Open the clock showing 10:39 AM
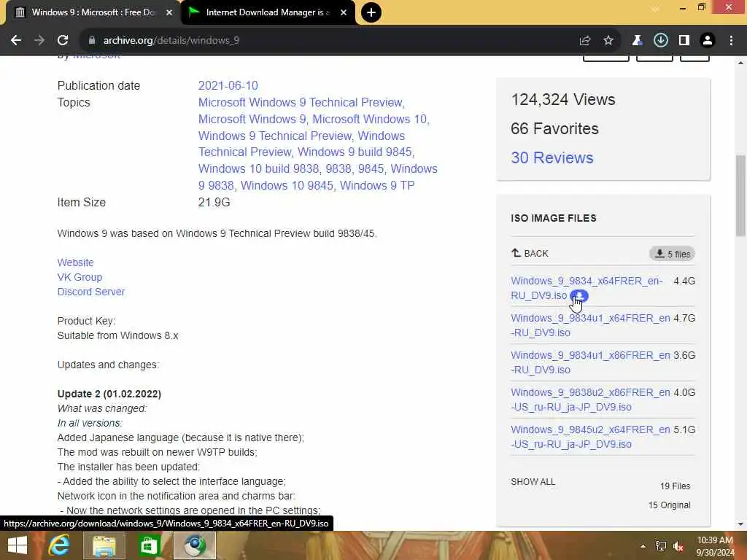This screenshot has width=747, height=560. coord(715,546)
